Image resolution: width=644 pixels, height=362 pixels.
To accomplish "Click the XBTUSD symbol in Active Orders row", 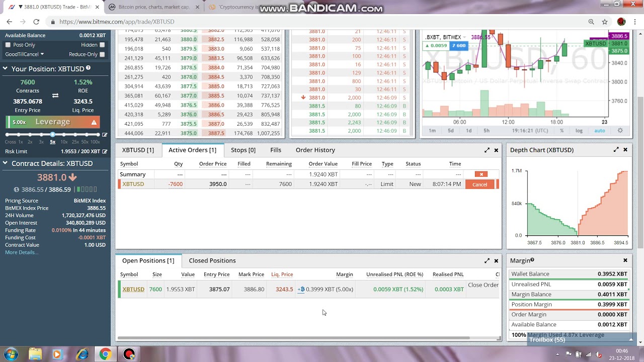I will tap(133, 184).
